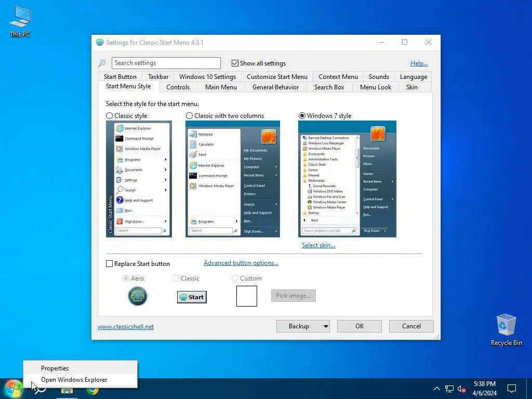532x399 pixels.
Task: Select the Custom button radio option
Action: [x=235, y=278]
